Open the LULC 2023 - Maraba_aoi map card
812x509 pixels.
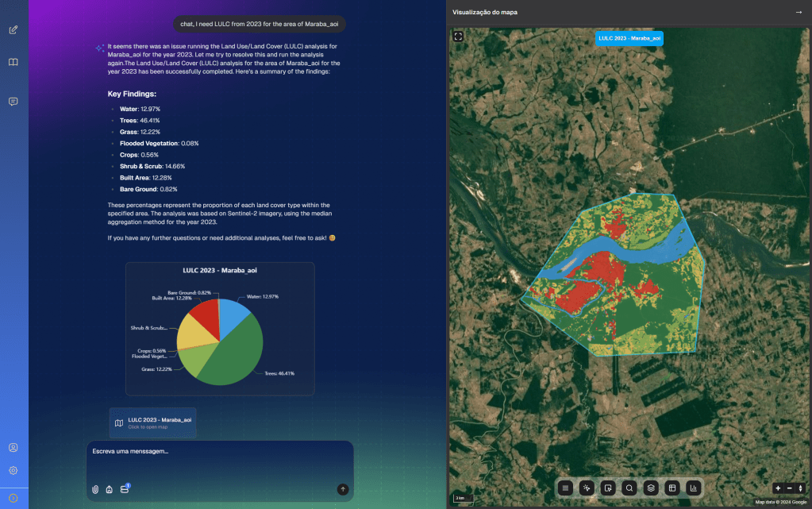152,422
